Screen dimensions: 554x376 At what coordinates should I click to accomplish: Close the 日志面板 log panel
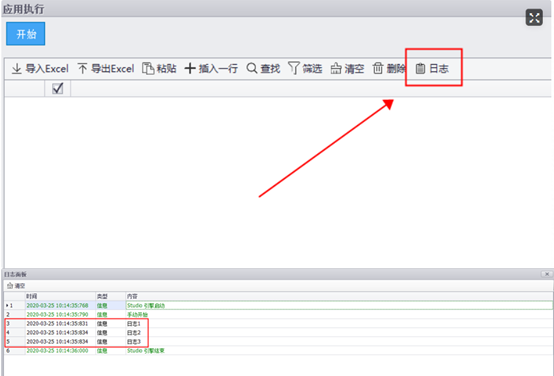point(547,274)
